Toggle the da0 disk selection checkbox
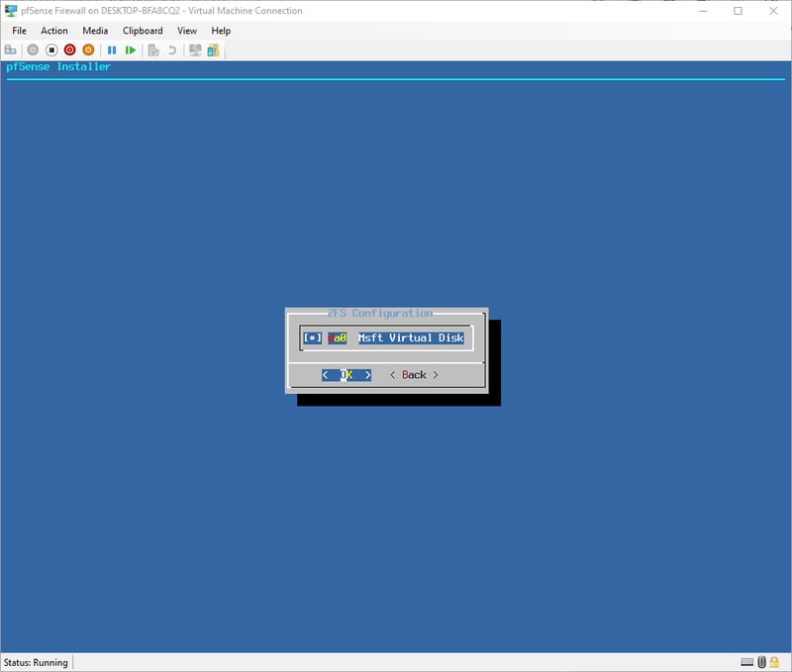 pyautogui.click(x=313, y=337)
